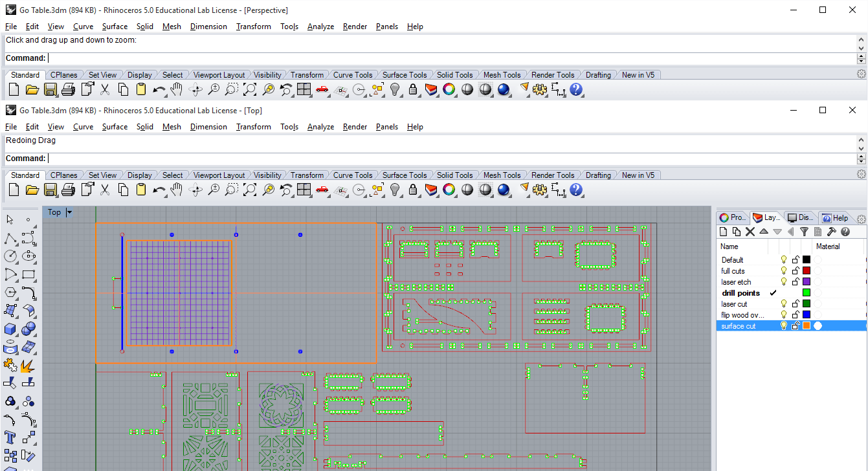Change purple color swatch of laser etch layer
The width and height of the screenshot is (868, 471).
coord(807,282)
